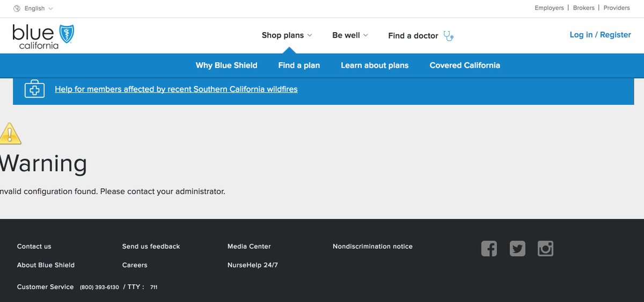644x302 pixels.
Task: Open the NurseHelp 24/7 footer link
Action: (x=253, y=265)
